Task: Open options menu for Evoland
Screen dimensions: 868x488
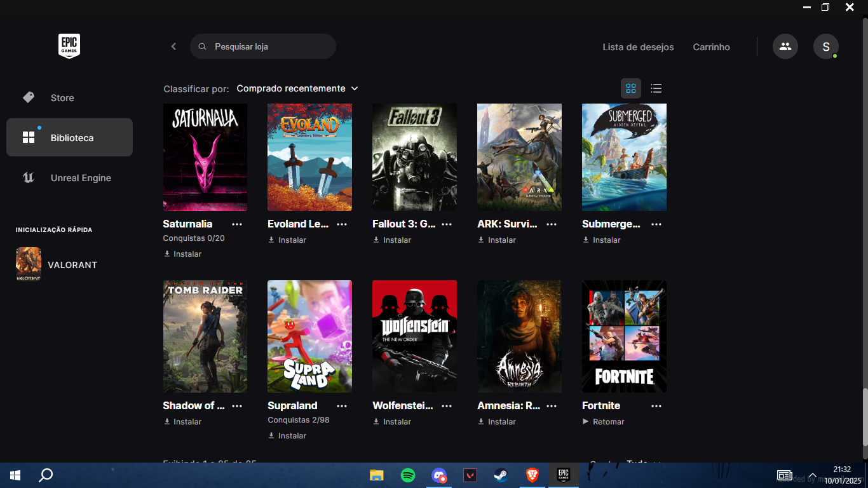Action: click(342, 224)
